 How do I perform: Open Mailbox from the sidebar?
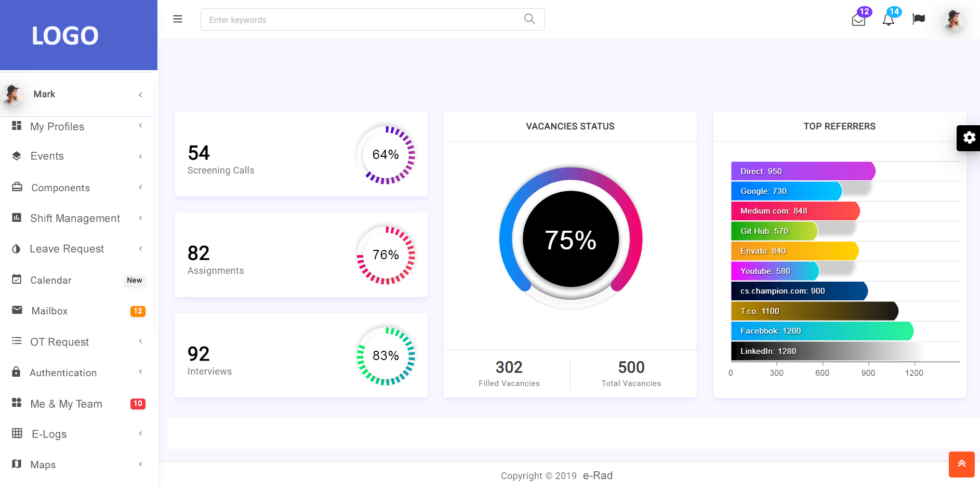coord(49,311)
